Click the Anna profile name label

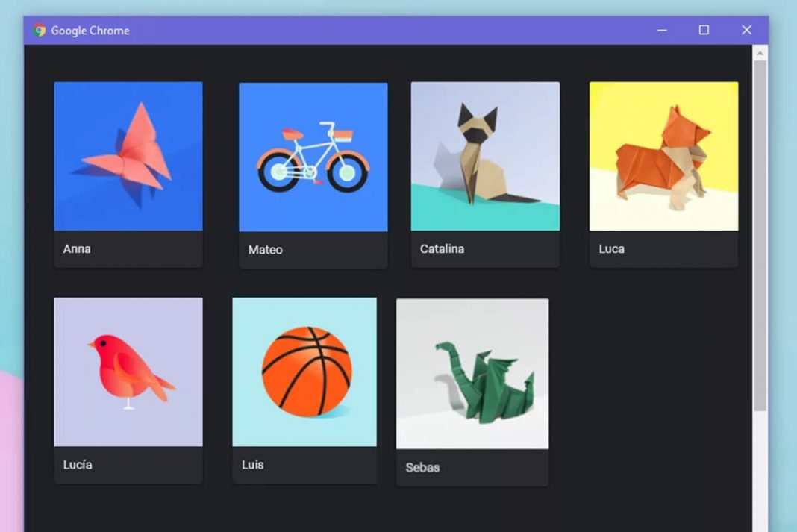pyautogui.click(x=77, y=248)
